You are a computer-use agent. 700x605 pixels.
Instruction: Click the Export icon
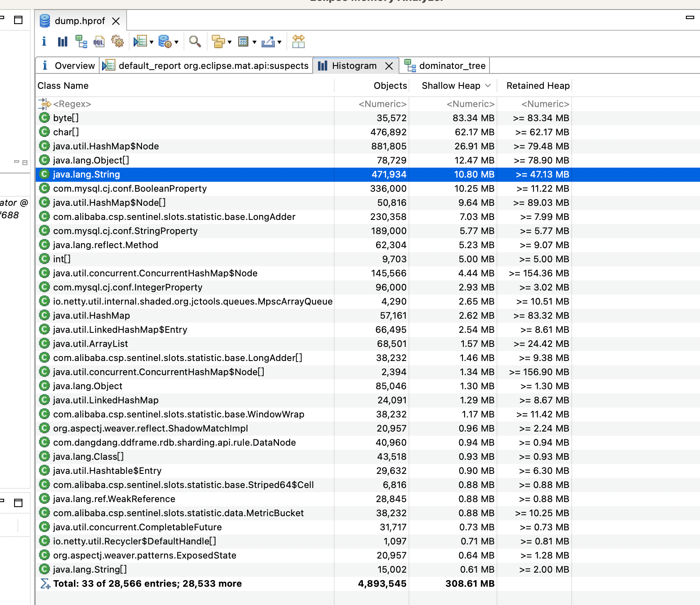(x=268, y=41)
